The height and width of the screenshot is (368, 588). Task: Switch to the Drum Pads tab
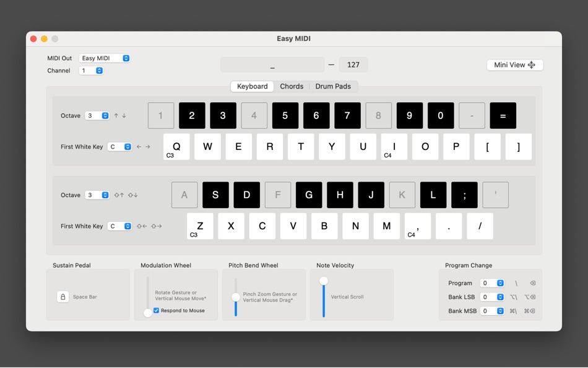pos(333,86)
